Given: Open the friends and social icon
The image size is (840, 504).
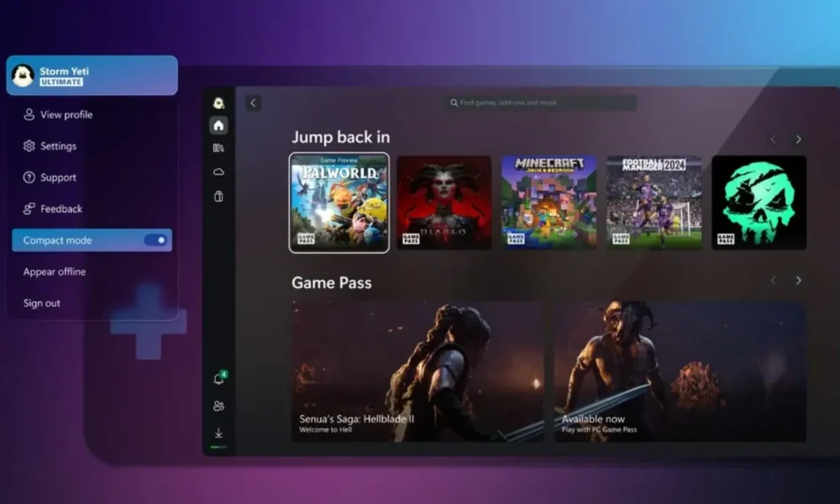Looking at the screenshot, I should (x=218, y=406).
